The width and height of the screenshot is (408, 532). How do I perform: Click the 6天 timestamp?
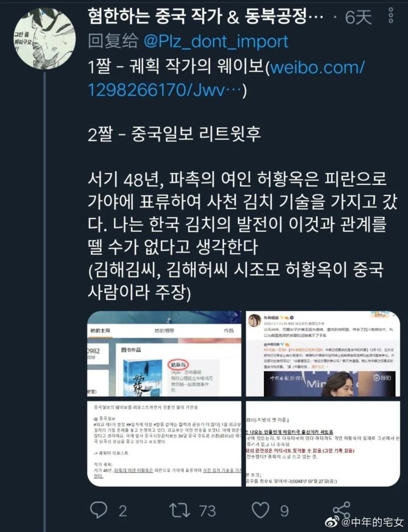click(358, 17)
